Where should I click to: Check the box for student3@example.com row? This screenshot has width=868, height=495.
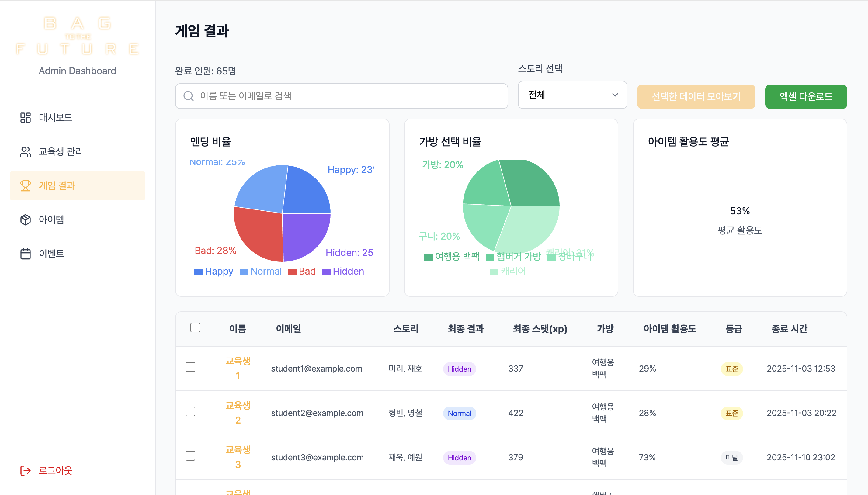[x=190, y=456]
